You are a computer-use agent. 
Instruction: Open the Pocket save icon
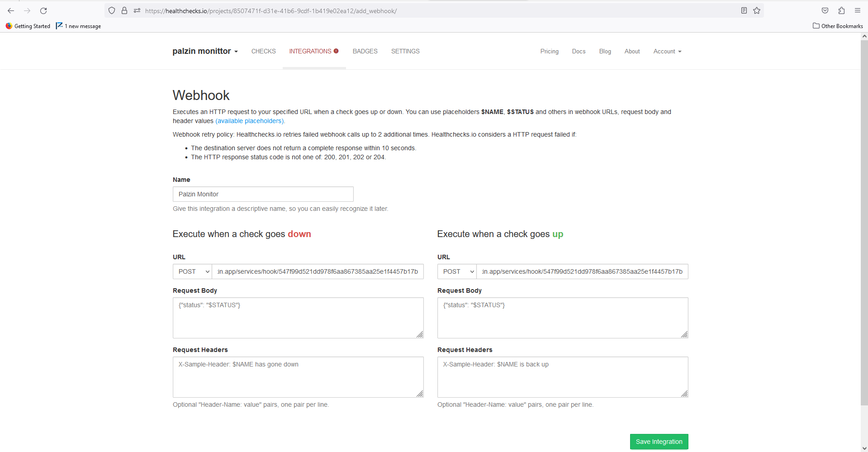tap(825, 10)
